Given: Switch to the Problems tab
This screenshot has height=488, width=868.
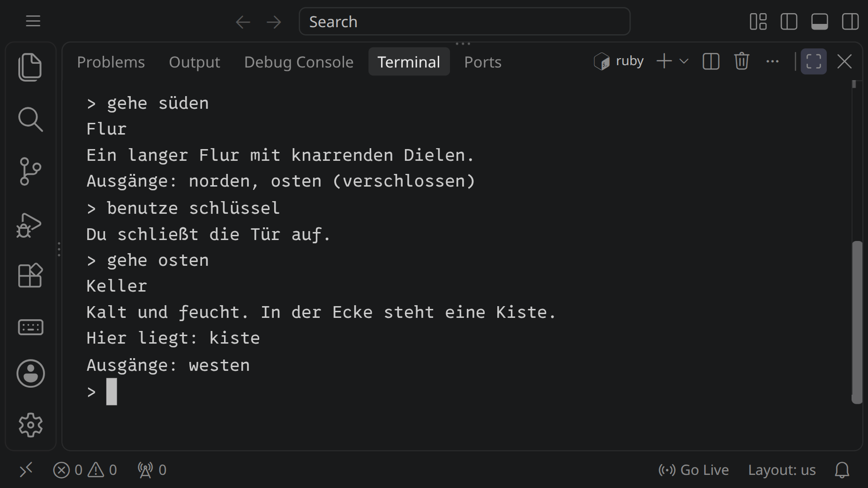Looking at the screenshot, I should (111, 62).
